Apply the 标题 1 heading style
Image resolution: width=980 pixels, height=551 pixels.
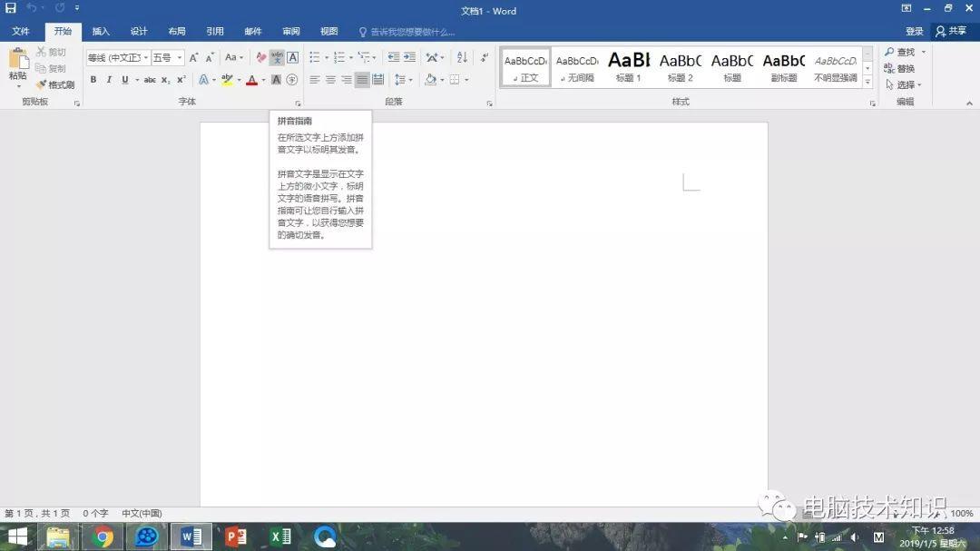tap(629, 67)
